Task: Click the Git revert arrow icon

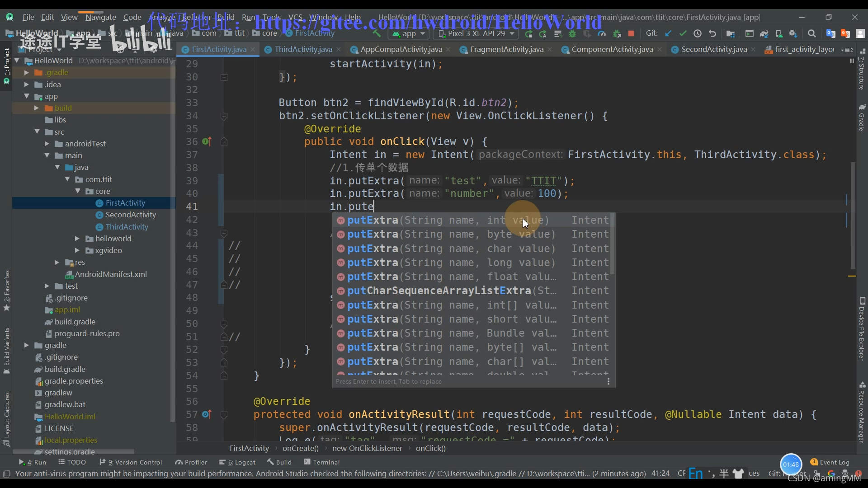Action: coord(712,34)
